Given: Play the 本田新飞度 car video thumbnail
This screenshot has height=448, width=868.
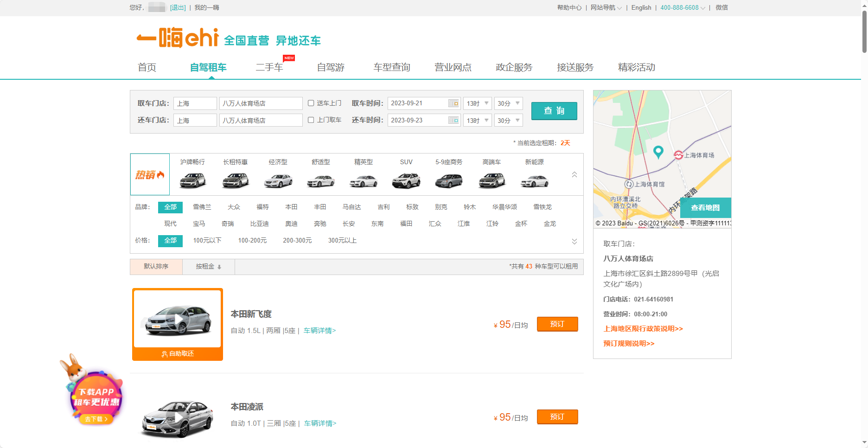Looking at the screenshot, I should tap(178, 319).
